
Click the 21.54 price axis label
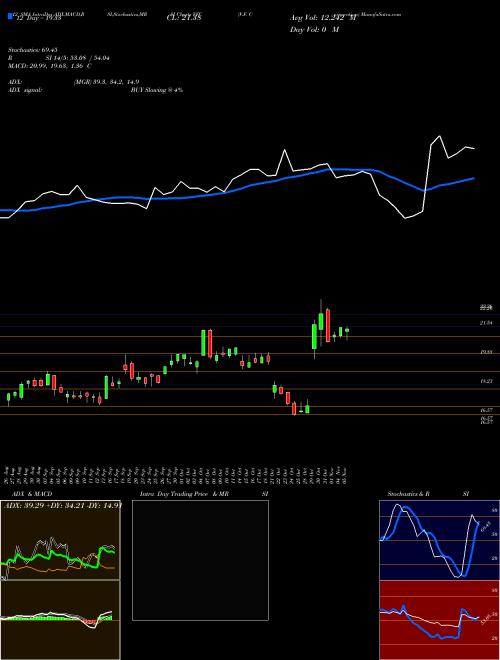(x=487, y=323)
